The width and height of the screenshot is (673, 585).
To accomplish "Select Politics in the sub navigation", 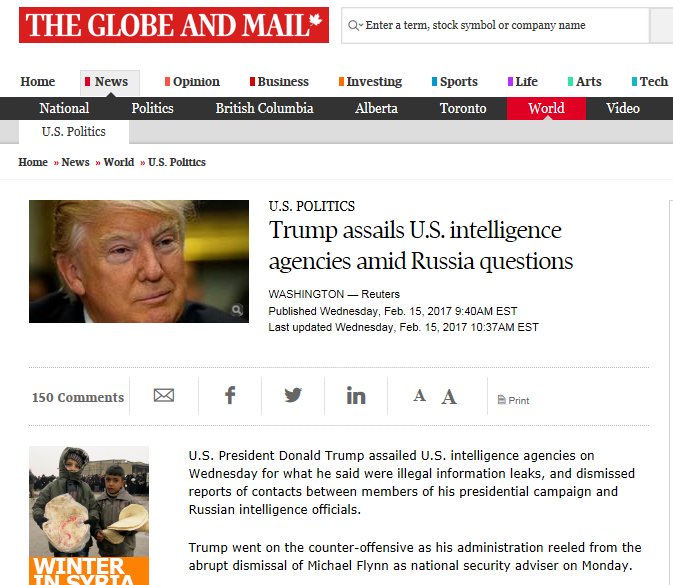I will tap(152, 108).
